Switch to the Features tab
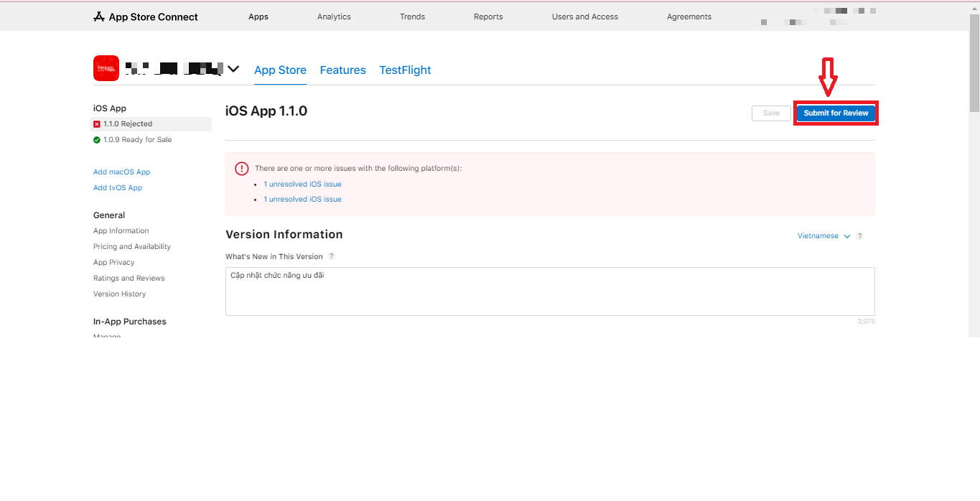The height and width of the screenshot is (501, 980). pyautogui.click(x=342, y=70)
